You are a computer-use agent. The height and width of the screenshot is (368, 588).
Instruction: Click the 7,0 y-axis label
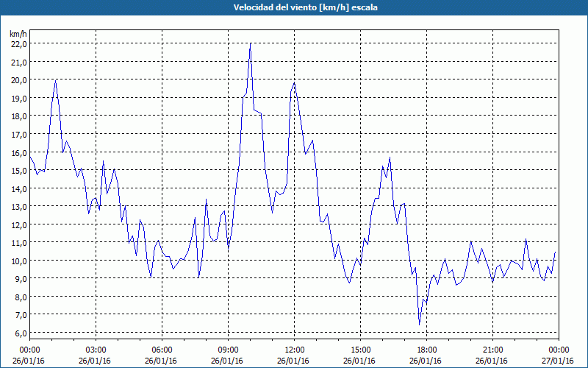coord(21,315)
